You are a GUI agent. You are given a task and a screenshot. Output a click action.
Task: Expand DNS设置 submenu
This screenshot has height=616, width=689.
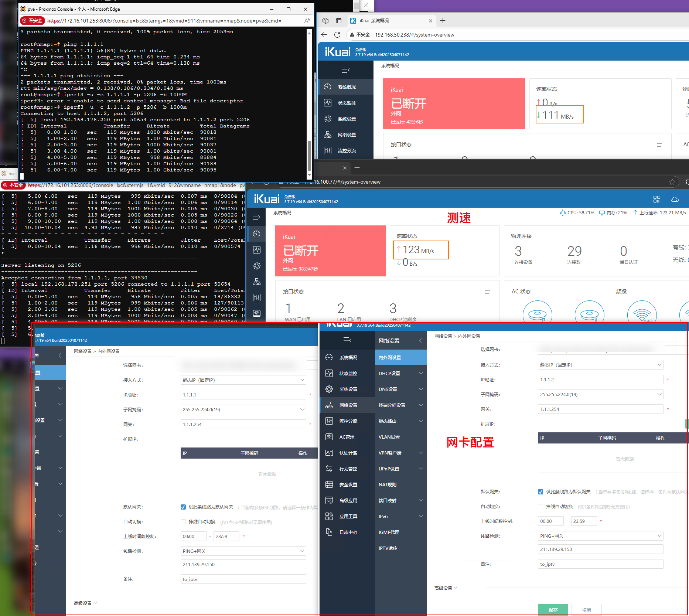(400, 389)
